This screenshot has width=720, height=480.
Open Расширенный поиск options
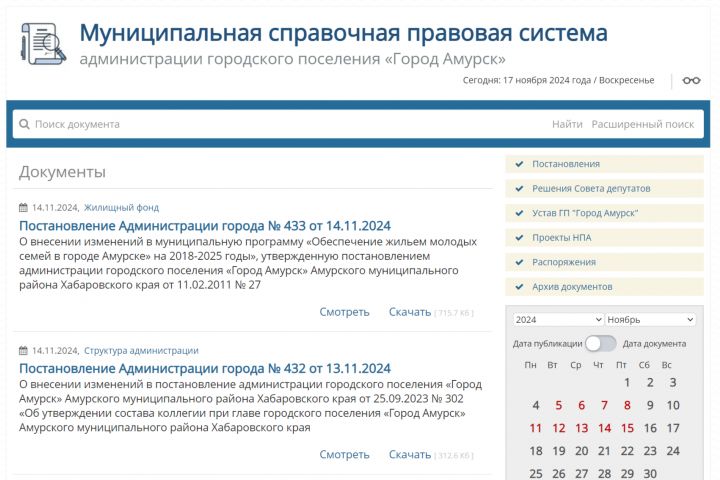pos(642,124)
